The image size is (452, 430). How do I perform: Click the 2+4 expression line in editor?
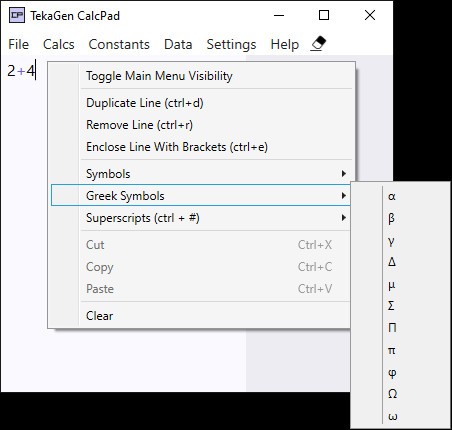tap(21, 71)
